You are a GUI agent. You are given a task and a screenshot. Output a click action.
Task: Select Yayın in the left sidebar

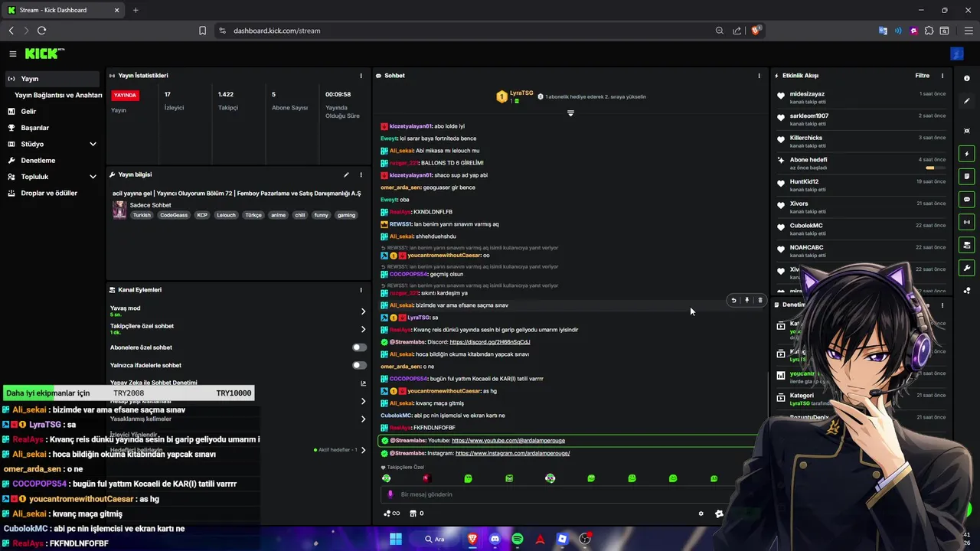[51, 79]
